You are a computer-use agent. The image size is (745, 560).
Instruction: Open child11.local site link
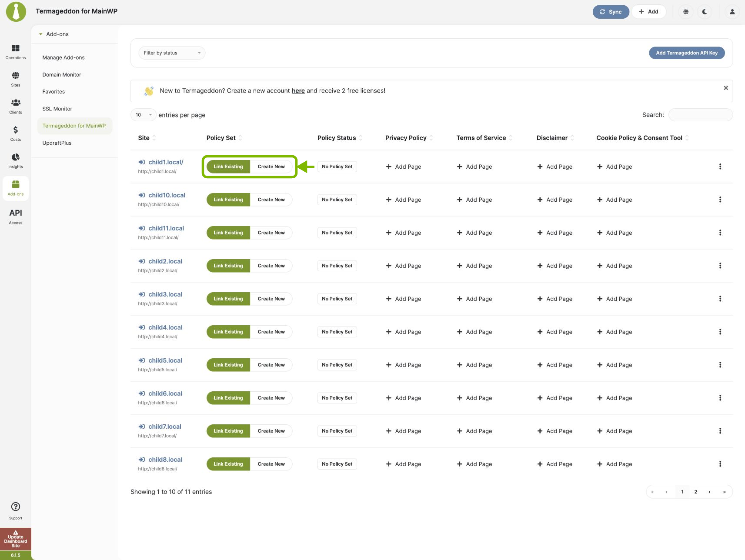166,228
